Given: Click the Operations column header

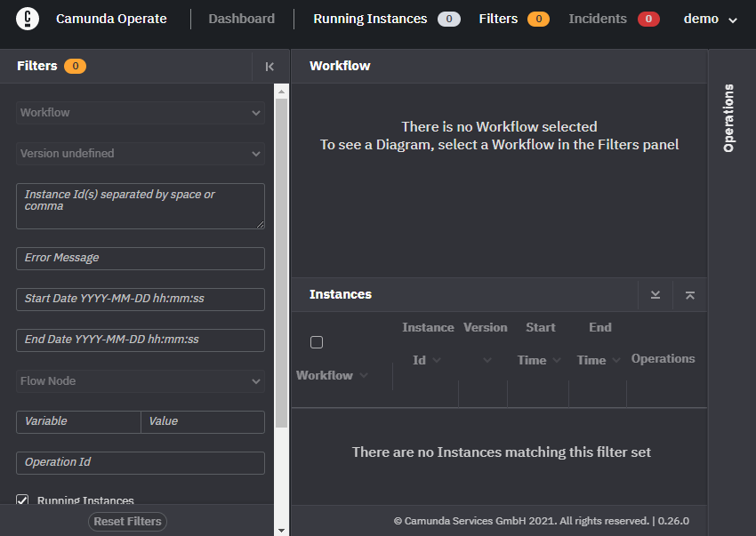Looking at the screenshot, I should [x=663, y=358].
